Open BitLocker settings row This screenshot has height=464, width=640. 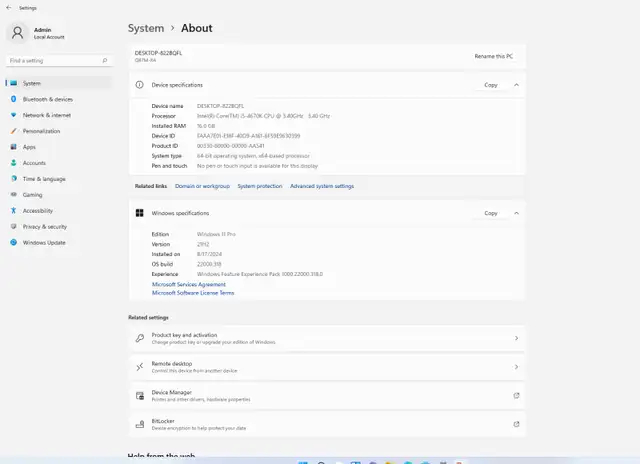[x=327, y=424]
